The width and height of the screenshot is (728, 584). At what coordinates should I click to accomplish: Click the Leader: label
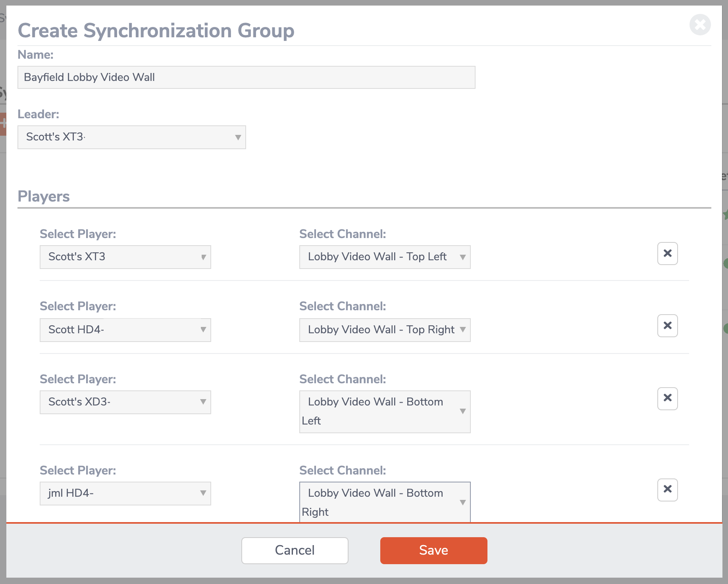pos(39,114)
